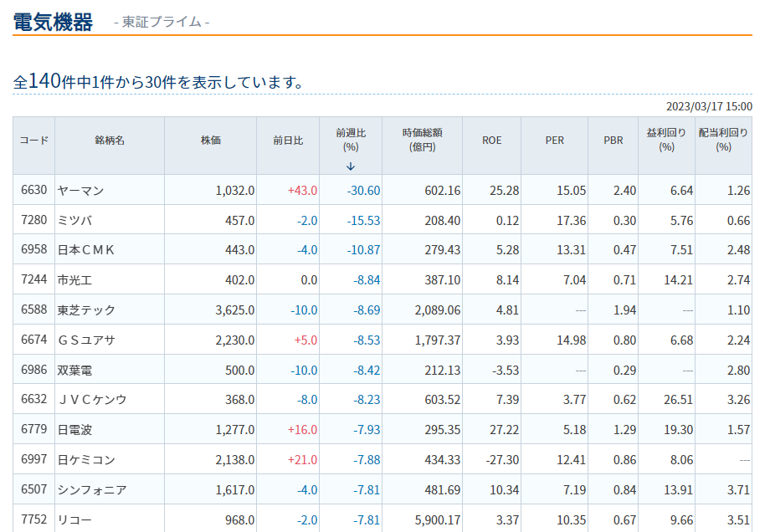The height and width of the screenshot is (532, 770).
Task: Click PER value 15.05
Action: (x=571, y=191)
